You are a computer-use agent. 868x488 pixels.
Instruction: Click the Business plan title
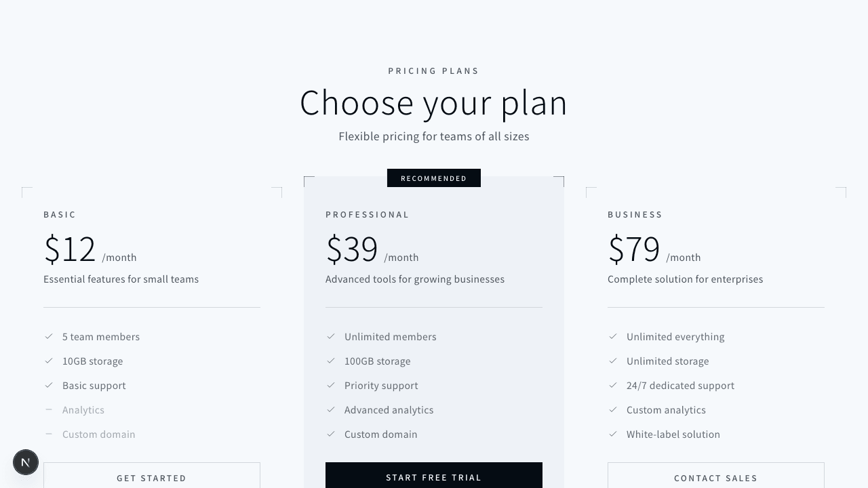click(x=635, y=214)
